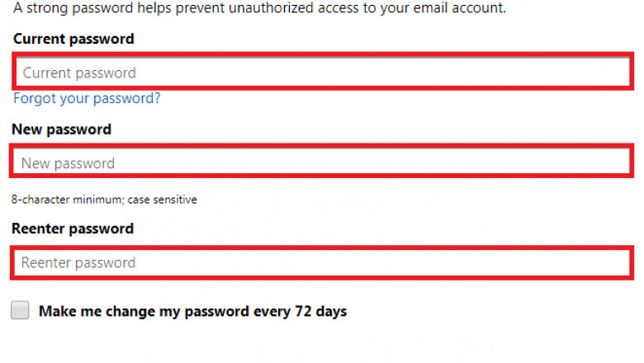Screen dimensions: 644x363
Task: Enable the change password every 72 days checkbox
Action: tap(21, 311)
